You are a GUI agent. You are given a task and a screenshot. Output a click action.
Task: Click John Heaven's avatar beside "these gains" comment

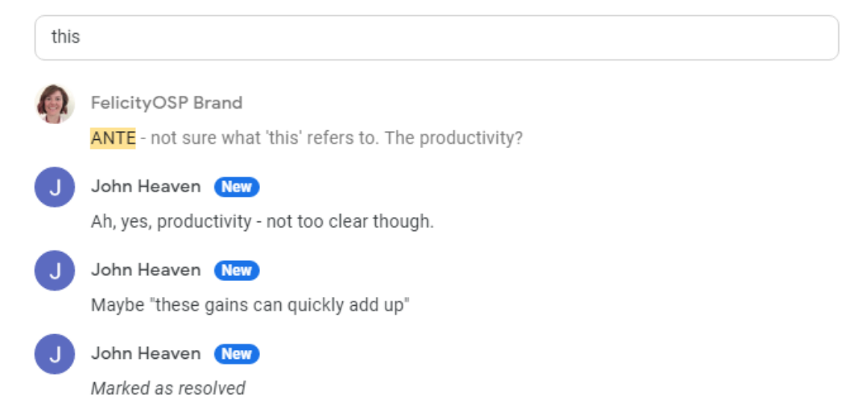pos(55,271)
